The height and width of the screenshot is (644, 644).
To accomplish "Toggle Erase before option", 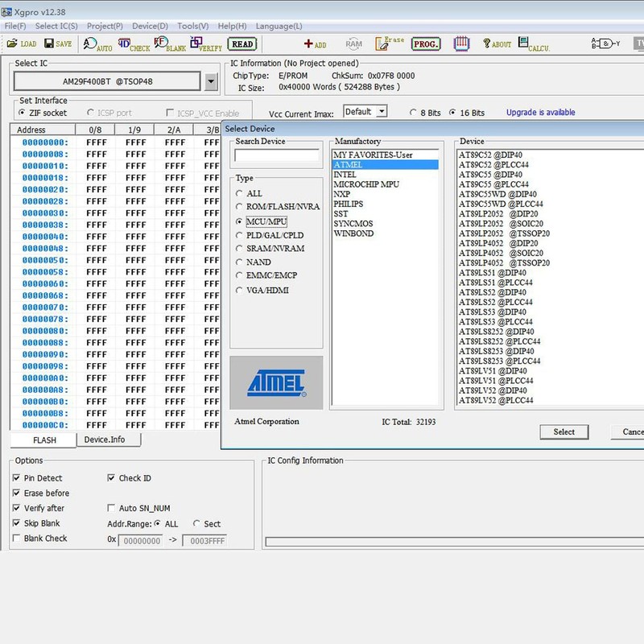I will [x=41, y=493].
